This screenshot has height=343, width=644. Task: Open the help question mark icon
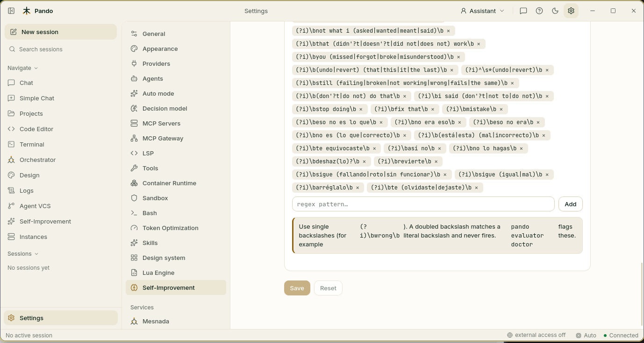[539, 11]
